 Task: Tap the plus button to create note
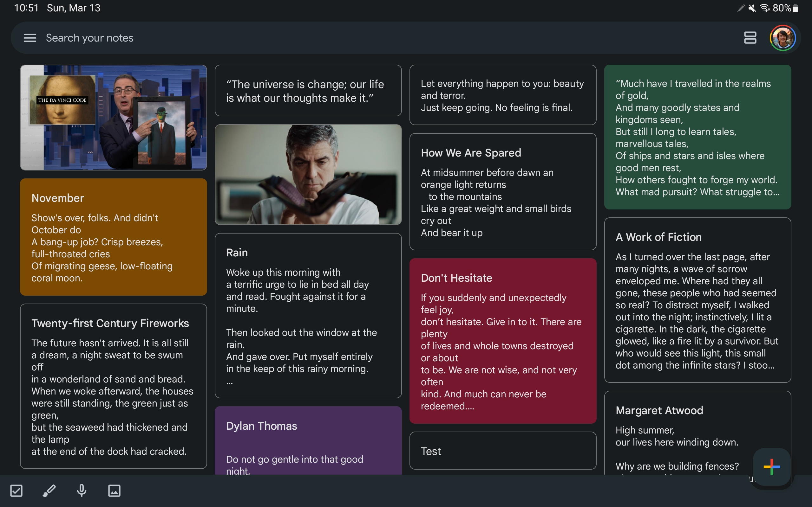pyautogui.click(x=771, y=467)
